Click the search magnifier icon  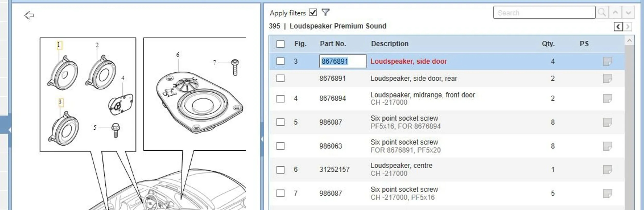[x=602, y=12]
